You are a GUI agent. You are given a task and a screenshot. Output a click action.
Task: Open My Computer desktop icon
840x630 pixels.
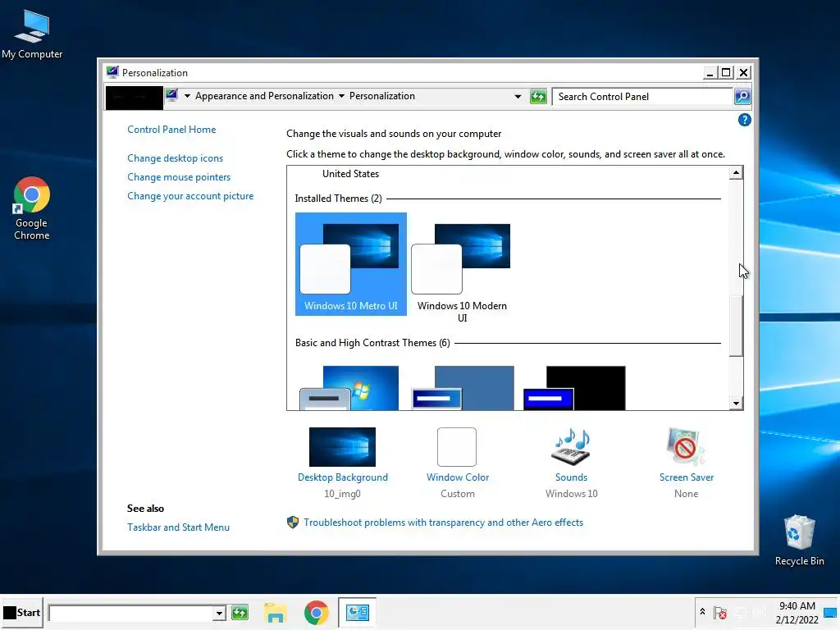pyautogui.click(x=32, y=34)
